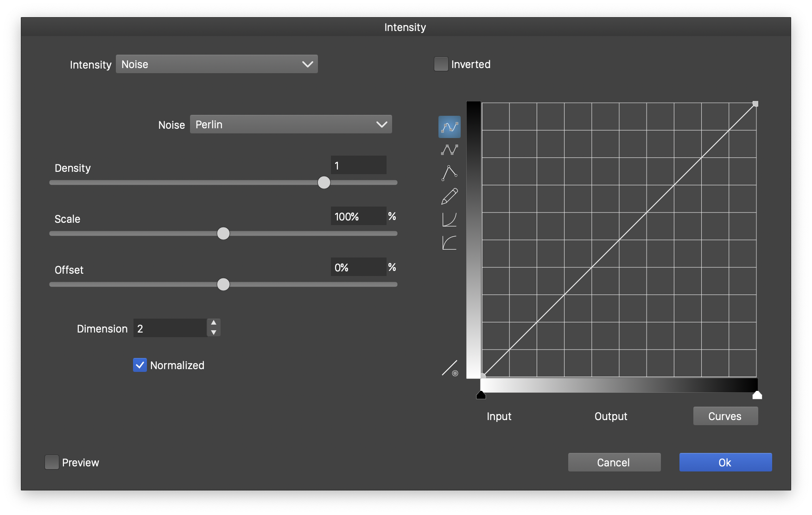Select the smooth curve tool icon
The image size is (812, 515).
point(449,127)
